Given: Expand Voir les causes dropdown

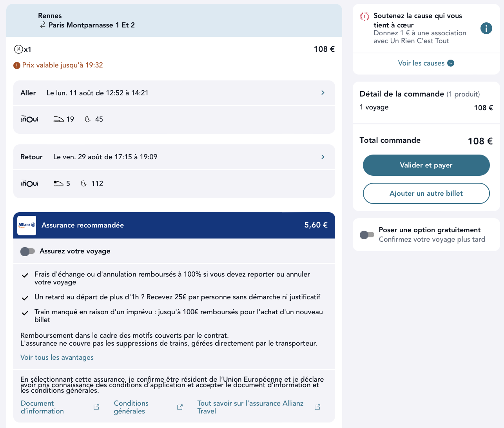Looking at the screenshot, I should (426, 63).
